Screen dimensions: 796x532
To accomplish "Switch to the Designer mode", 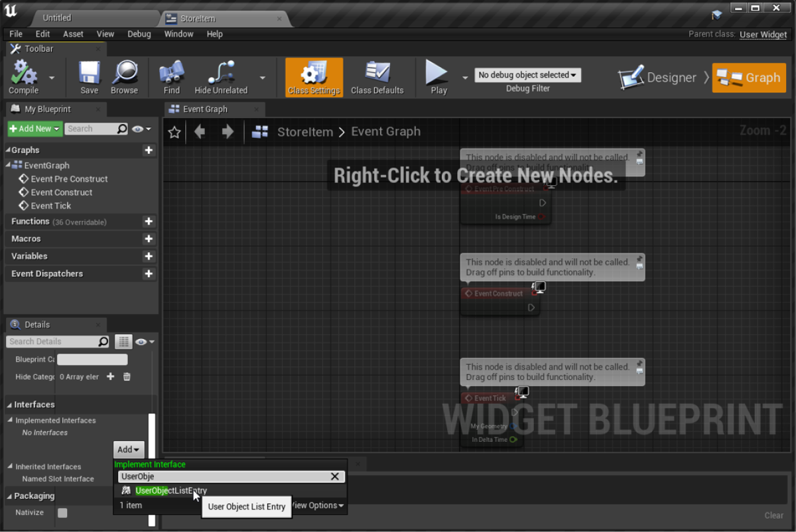I will click(x=658, y=78).
